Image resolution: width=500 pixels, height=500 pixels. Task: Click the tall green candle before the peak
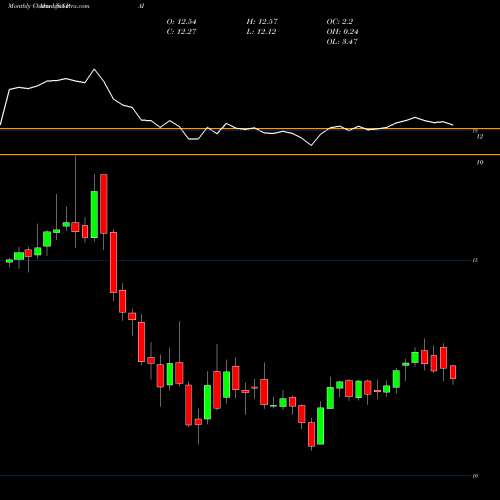coord(94,214)
